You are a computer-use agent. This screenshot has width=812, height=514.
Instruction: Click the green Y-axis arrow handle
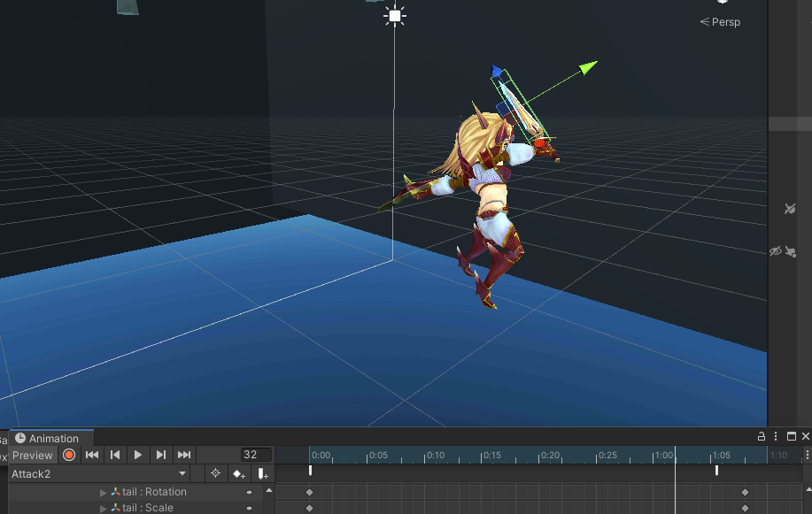tap(588, 67)
